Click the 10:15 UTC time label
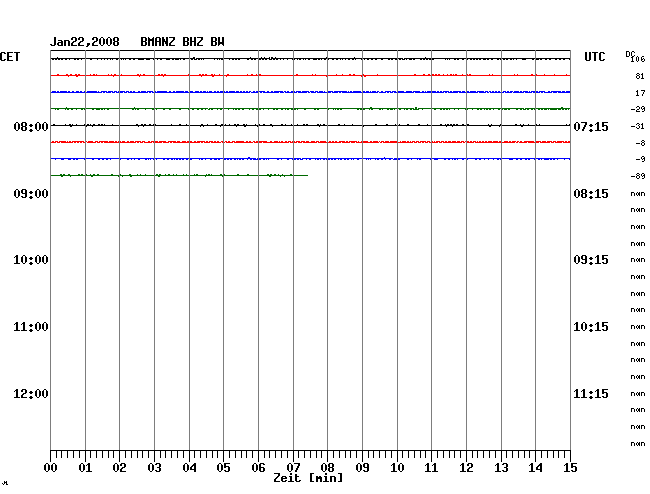Image resolution: width=650 pixels, height=494 pixels. coord(591,327)
